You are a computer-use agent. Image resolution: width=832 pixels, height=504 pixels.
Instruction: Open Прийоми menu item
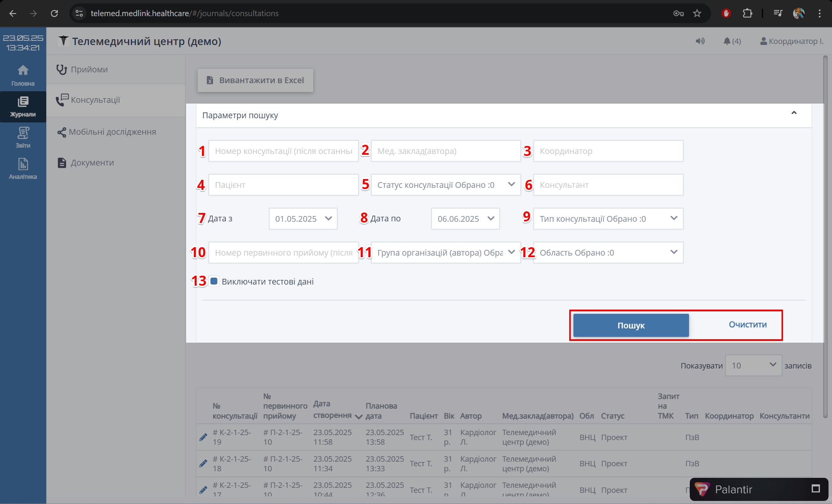(89, 70)
